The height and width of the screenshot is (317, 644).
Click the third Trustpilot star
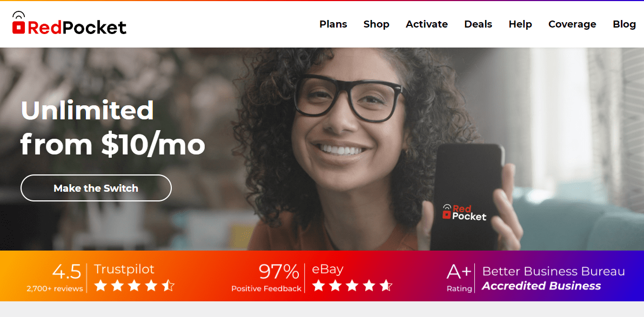tap(135, 285)
